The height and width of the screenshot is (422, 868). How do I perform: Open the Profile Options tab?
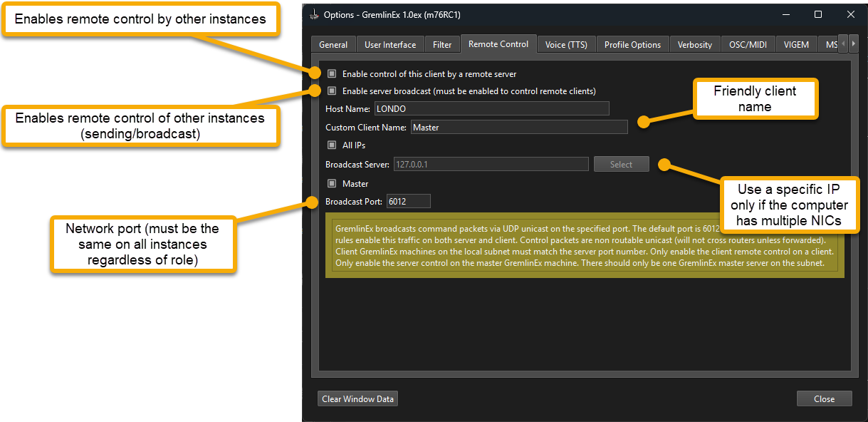pos(632,45)
